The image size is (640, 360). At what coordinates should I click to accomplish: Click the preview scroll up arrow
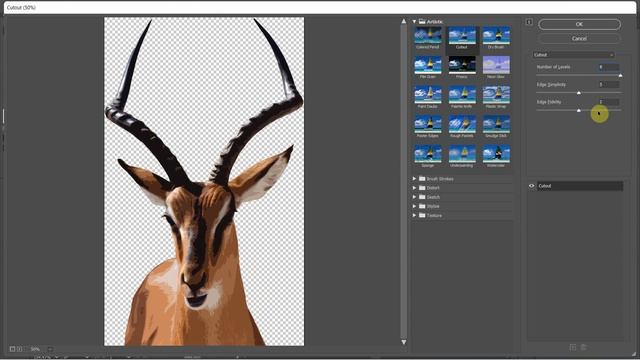point(404,21)
